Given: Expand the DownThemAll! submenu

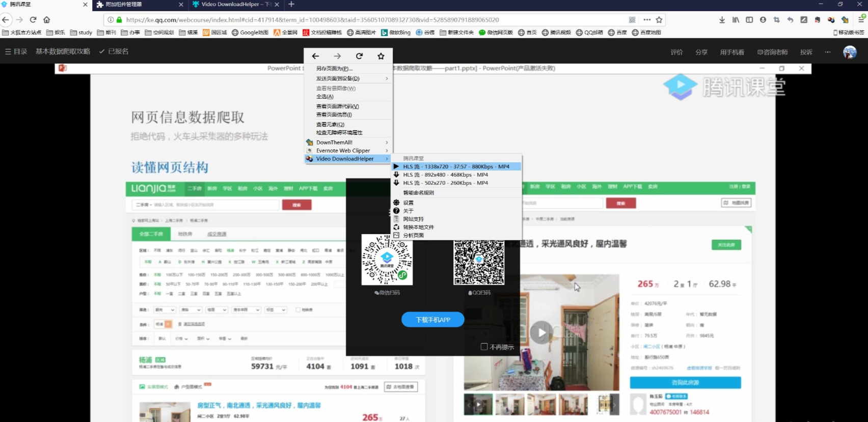Looking at the screenshot, I should tap(348, 143).
